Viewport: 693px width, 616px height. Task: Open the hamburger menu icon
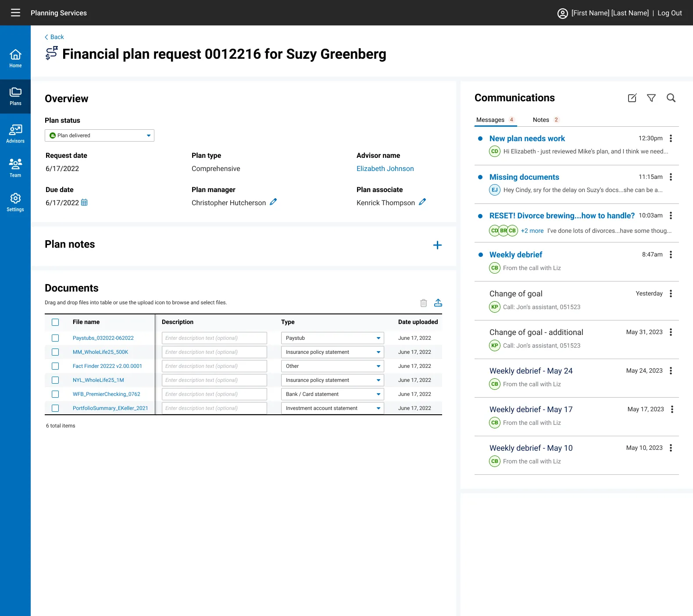point(15,13)
